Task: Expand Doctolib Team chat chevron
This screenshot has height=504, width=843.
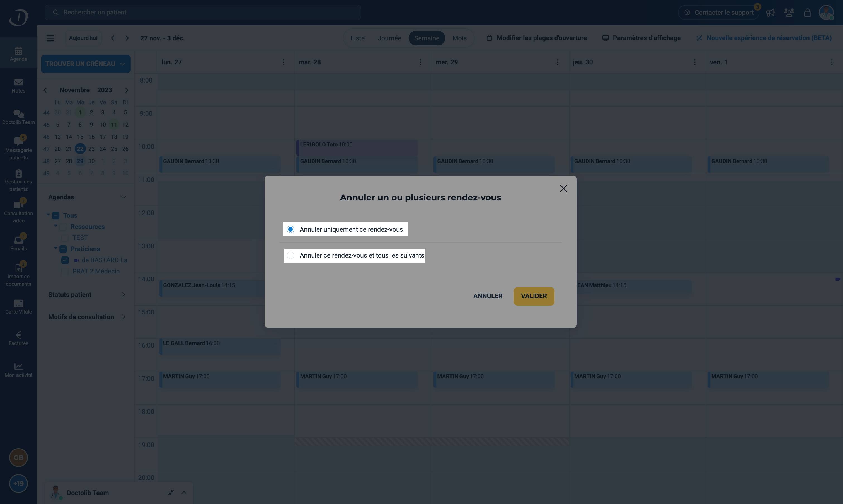Action: [x=184, y=493]
